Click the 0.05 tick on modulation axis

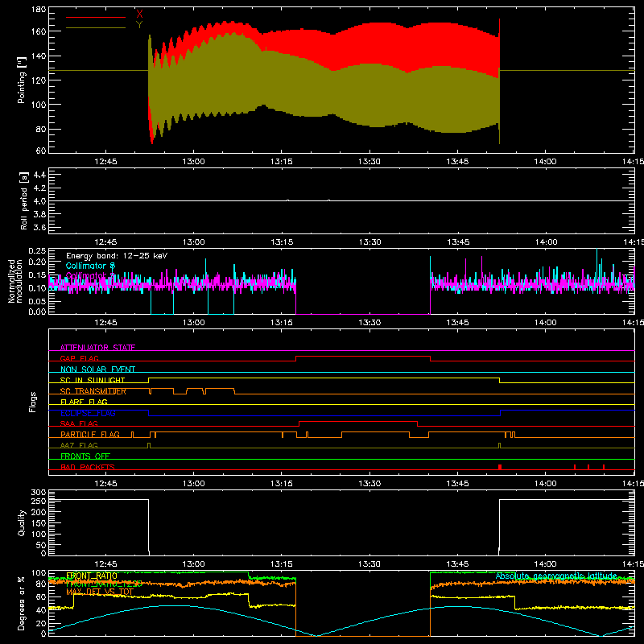click(37, 301)
